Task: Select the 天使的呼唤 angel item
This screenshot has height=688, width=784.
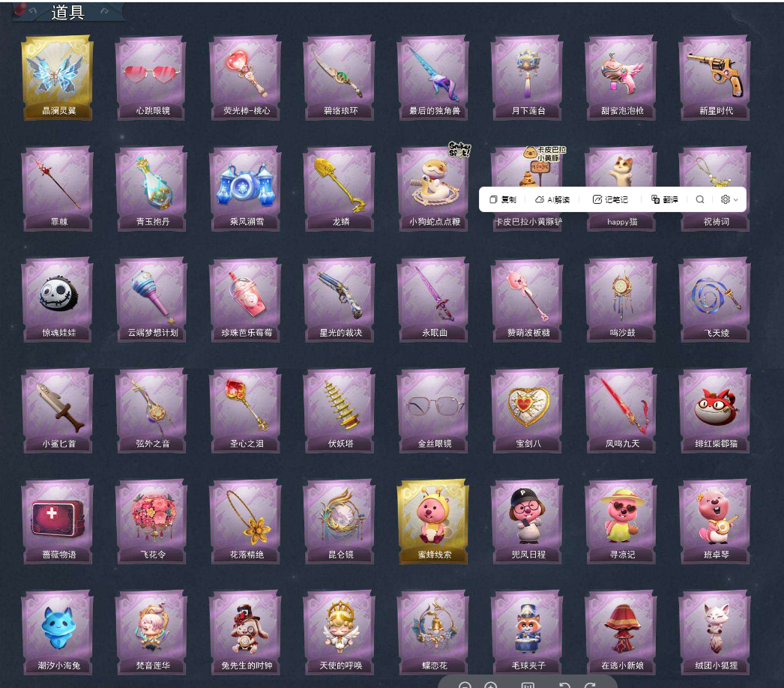Action: (x=339, y=633)
